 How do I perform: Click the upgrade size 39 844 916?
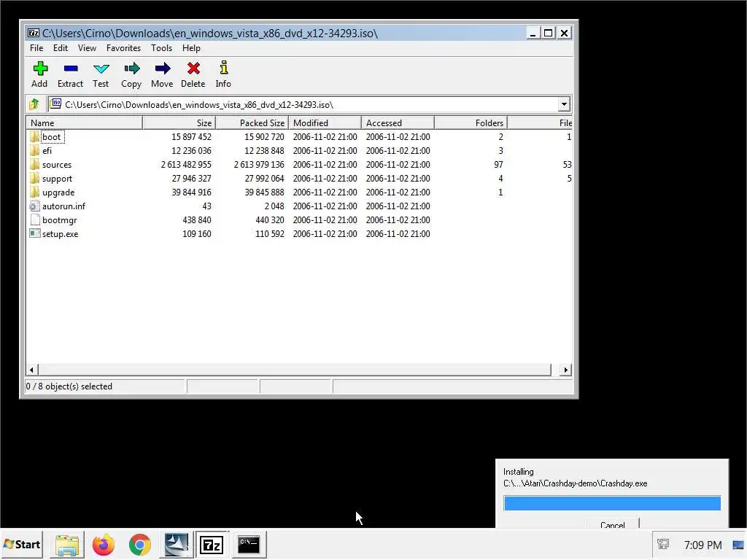point(191,192)
